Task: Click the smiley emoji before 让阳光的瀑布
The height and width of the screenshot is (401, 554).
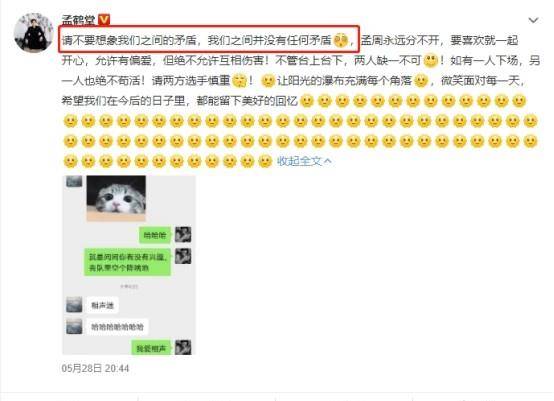Action: coord(268,81)
